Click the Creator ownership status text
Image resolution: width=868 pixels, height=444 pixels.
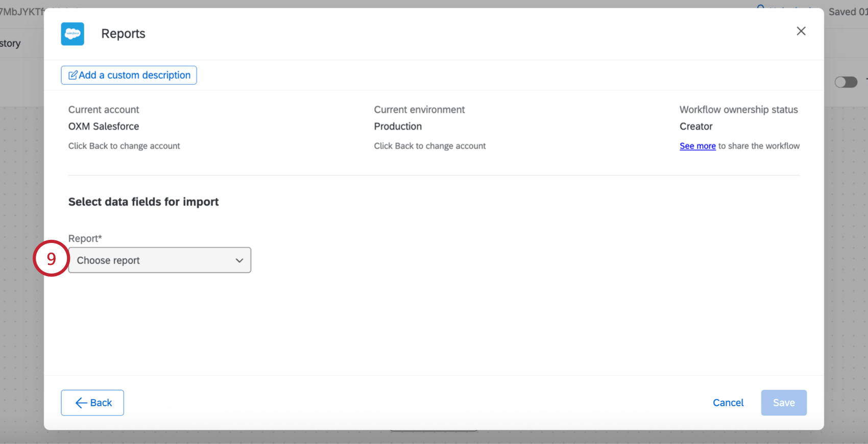(696, 126)
